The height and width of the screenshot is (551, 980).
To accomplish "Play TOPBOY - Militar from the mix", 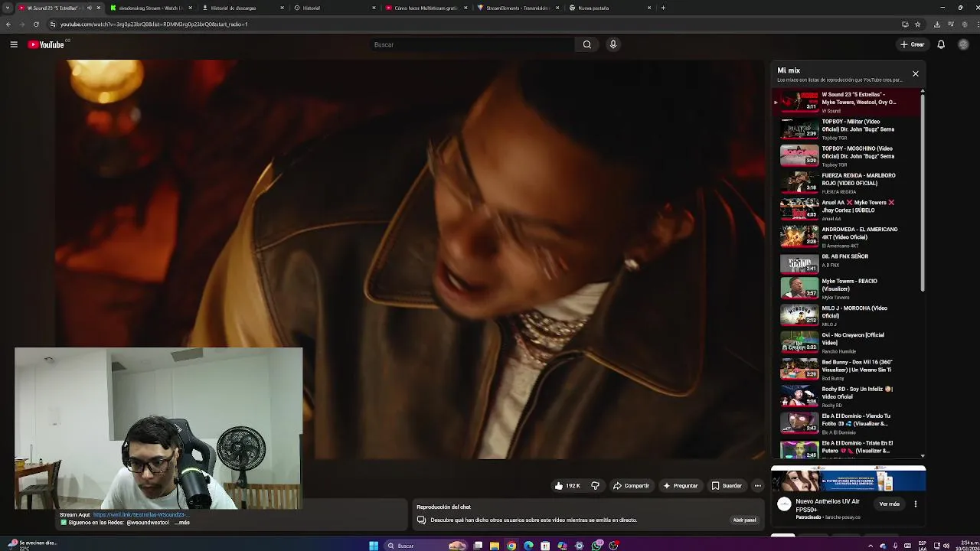I will (x=846, y=129).
